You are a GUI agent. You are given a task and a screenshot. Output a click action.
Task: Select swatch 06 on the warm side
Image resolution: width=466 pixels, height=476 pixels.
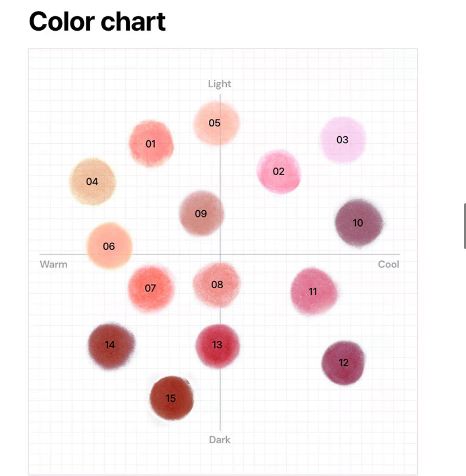click(x=109, y=246)
